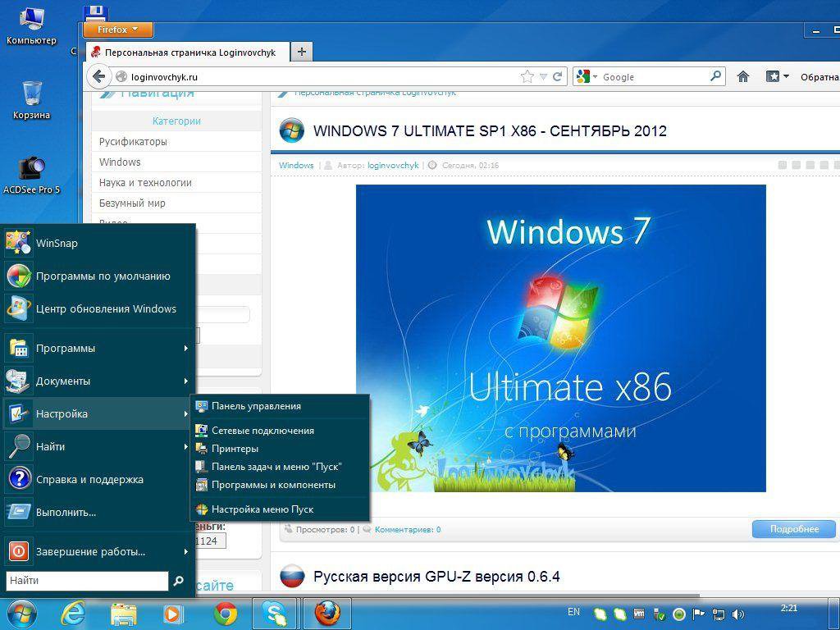The width and height of the screenshot is (840, 630).
Task: Bookmark this page with the star icon
Action: 527,76
